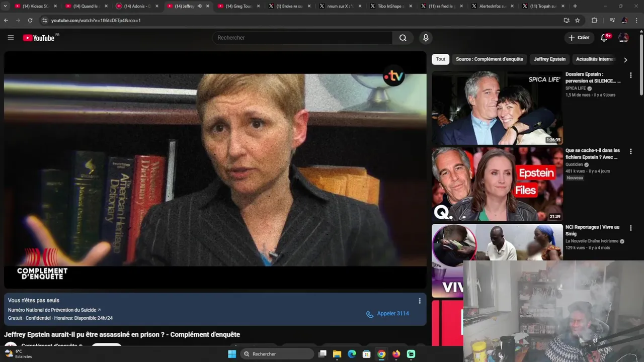Launch File Explorer from the taskbar
Image resolution: width=644 pixels, height=362 pixels.
click(337, 354)
